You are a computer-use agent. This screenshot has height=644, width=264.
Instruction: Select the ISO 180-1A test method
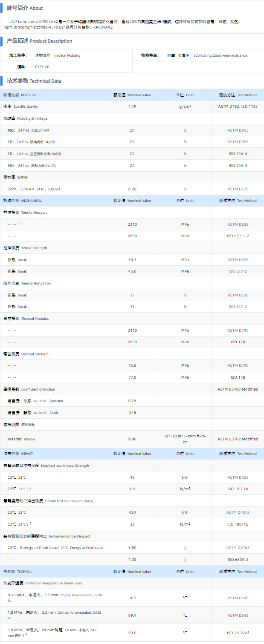[238, 489]
